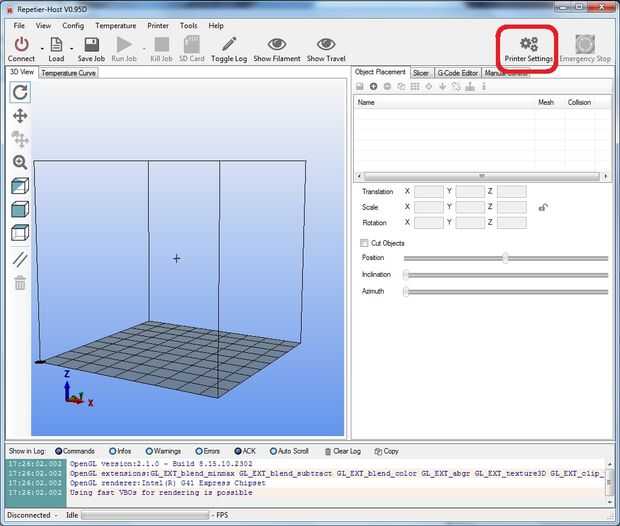
Task: Open the Temperature menu
Action: [x=115, y=25]
